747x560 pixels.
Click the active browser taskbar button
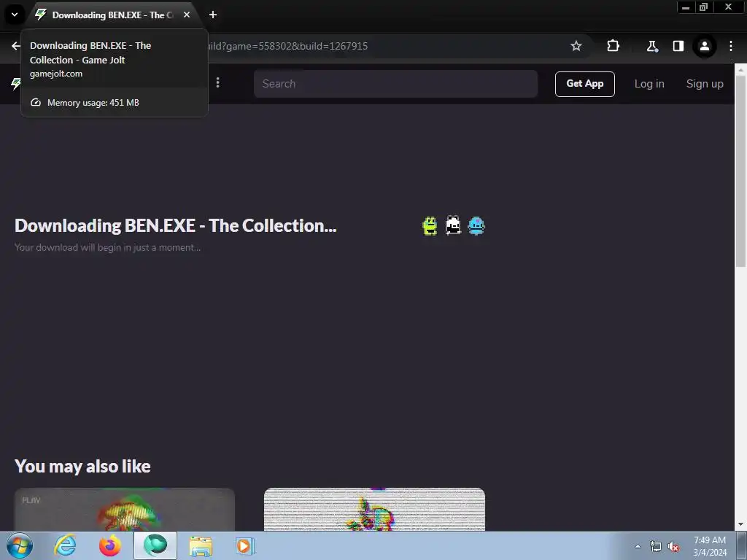tap(155, 545)
